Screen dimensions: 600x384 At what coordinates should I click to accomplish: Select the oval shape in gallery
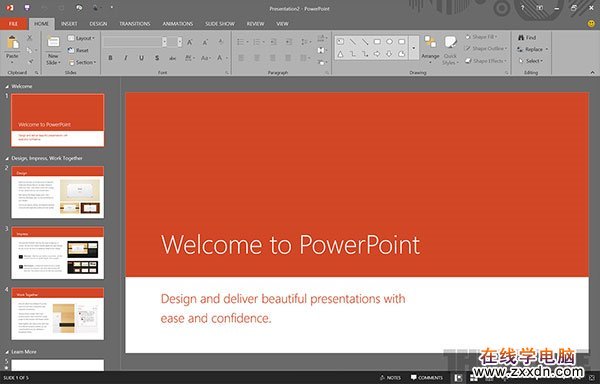[x=389, y=41]
